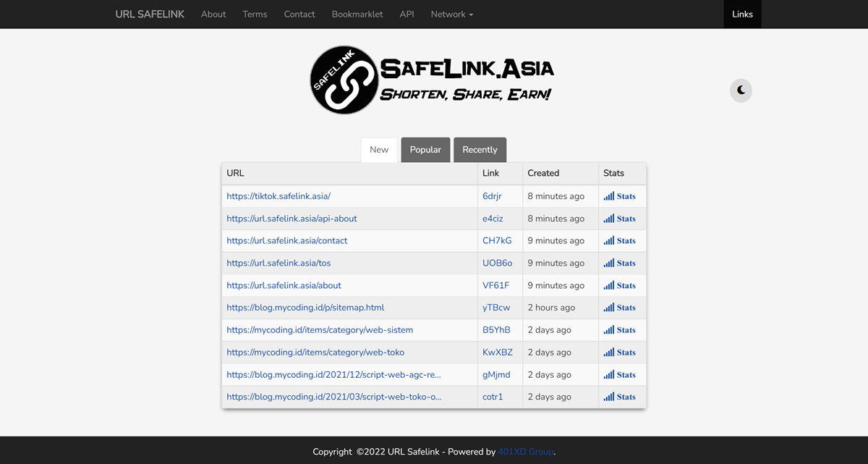This screenshot has height=464, width=868.
Task: Follow the 401XD Group footer link
Action: click(x=526, y=451)
